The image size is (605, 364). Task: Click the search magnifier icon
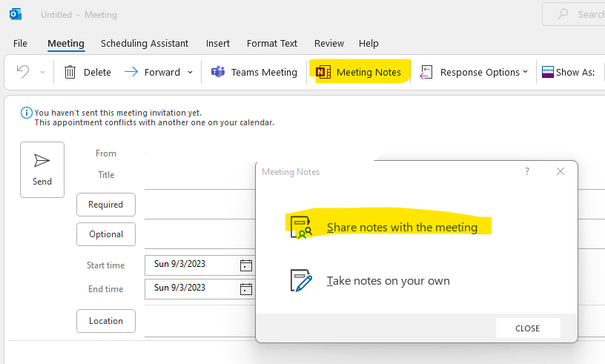[x=563, y=14]
